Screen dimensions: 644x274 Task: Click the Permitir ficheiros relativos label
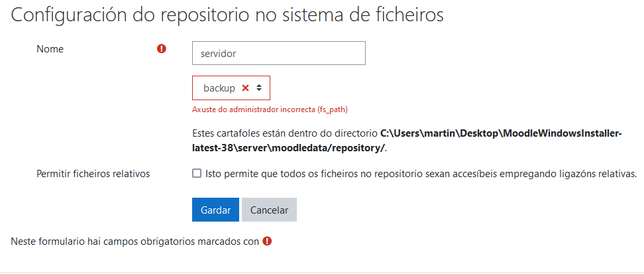93,174
